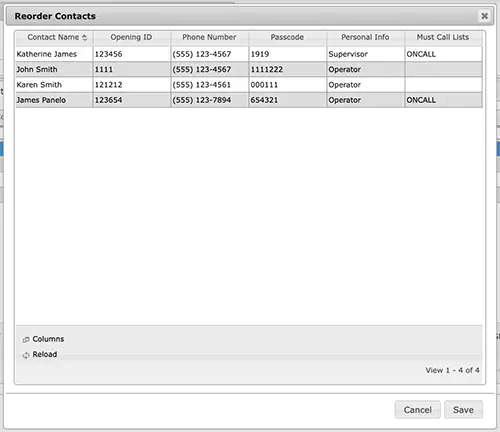Select the James Panelo contact row
Screen dimensions: 500x432
tap(249, 100)
